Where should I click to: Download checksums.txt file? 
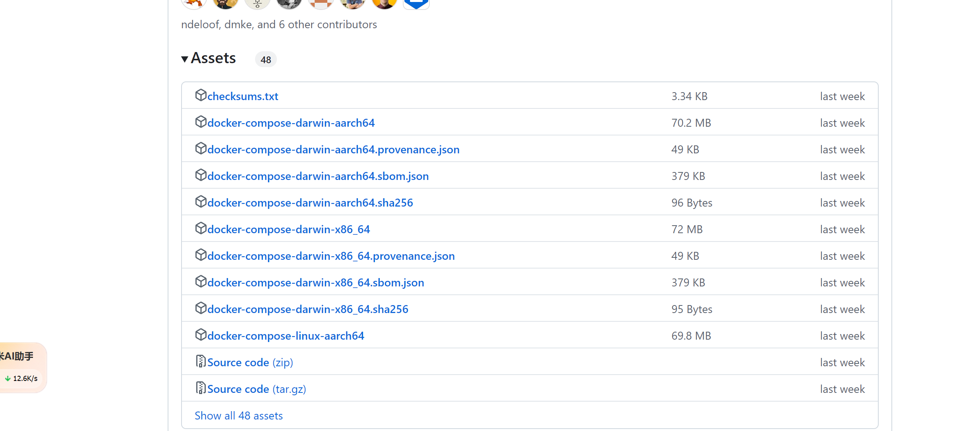[242, 97]
